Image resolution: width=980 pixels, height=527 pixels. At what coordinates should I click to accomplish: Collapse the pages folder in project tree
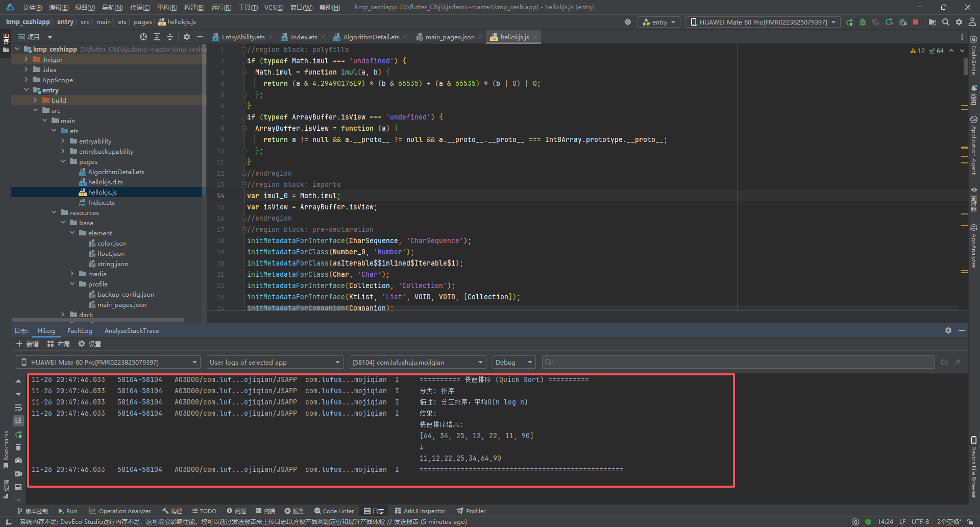coord(63,161)
